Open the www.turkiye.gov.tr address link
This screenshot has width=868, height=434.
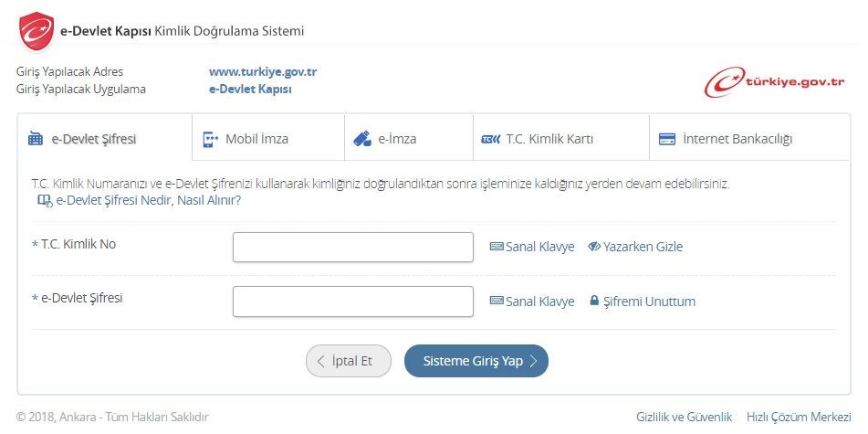pos(263,71)
